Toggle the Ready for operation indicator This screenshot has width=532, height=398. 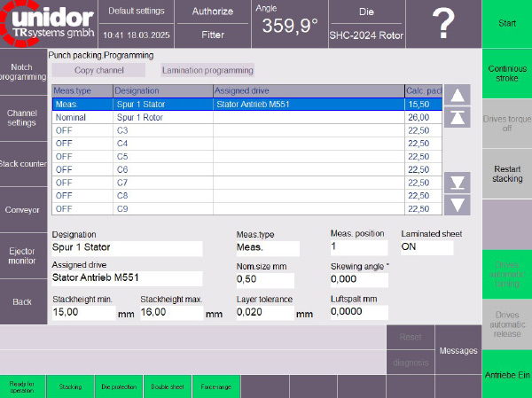click(x=22, y=386)
